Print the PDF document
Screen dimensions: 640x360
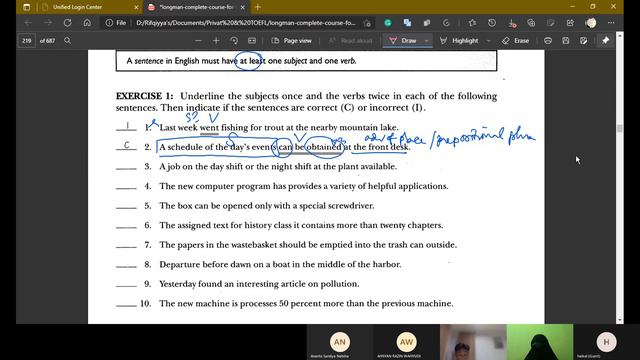(548, 40)
